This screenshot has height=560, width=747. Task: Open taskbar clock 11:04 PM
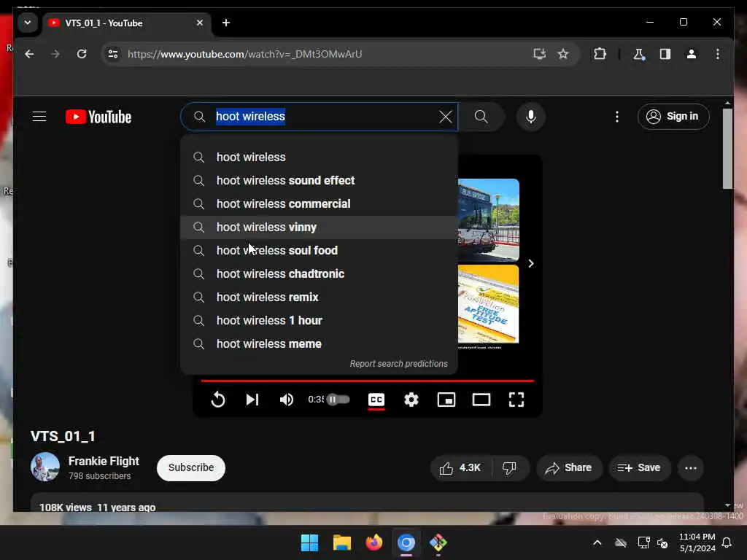(x=697, y=542)
